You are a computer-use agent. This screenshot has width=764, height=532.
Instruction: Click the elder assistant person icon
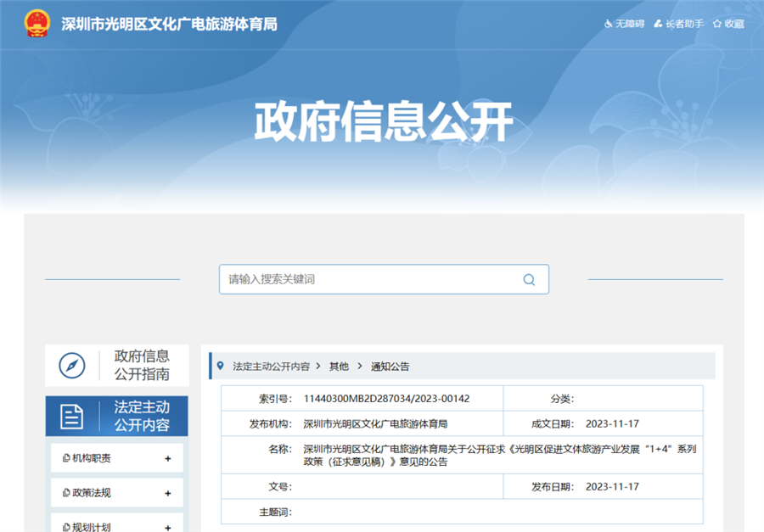click(658, 24)
